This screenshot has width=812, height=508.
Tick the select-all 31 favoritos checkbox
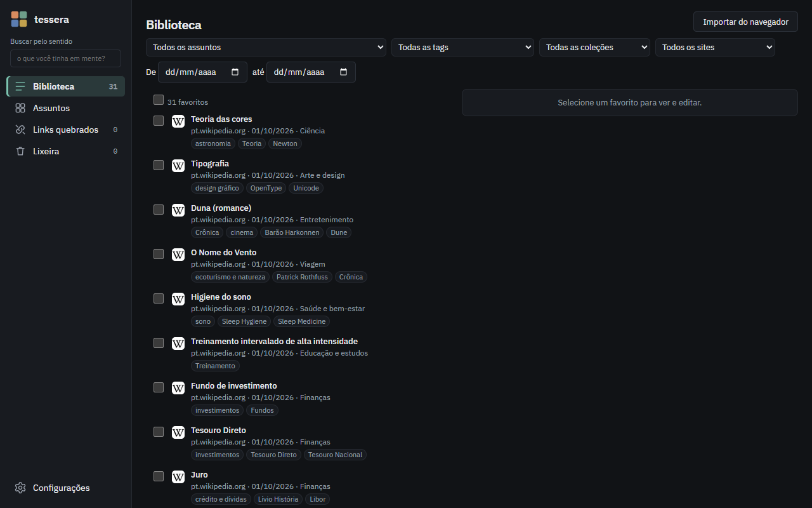[159, 100]
